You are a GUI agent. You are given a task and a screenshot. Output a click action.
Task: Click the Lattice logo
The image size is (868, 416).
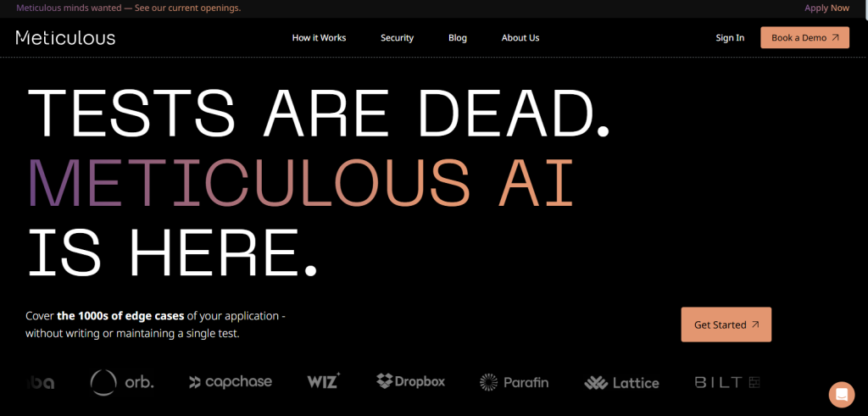[x=621, y=383]
